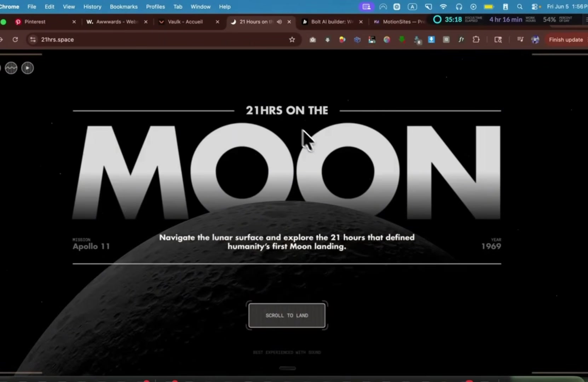Image resolution: width=588 pixels, height=382 pixels.
Task: Open the View menu
Action: (69, 7)
